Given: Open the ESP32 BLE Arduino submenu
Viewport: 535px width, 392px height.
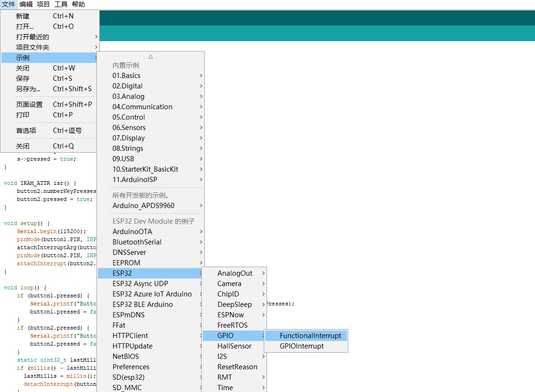Looking at the screenshot, I should click(150, 305).
